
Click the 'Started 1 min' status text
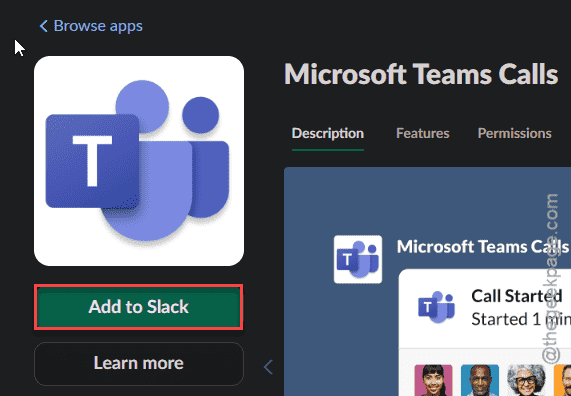click(x=521, y=319)
